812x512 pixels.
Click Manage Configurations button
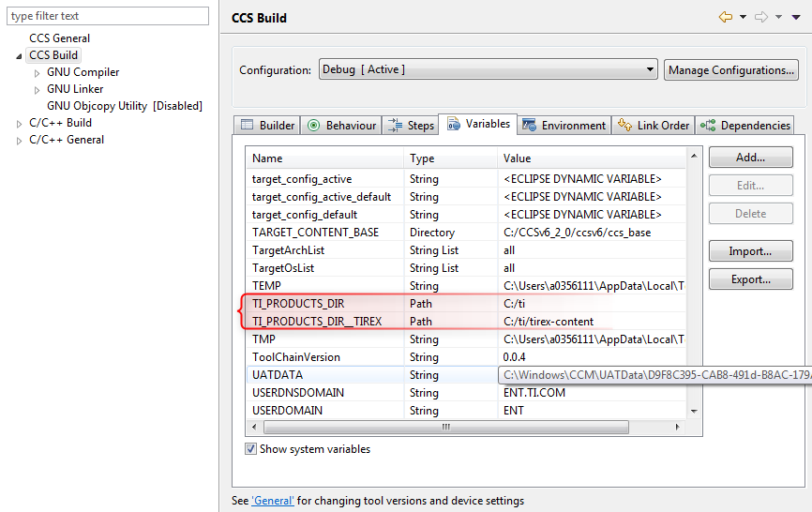point(730,70)
